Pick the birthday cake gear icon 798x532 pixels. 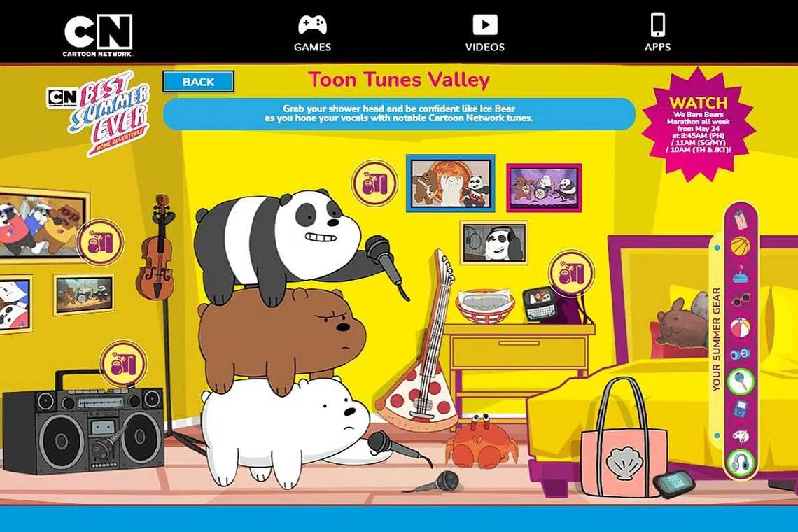pos(740,274)
